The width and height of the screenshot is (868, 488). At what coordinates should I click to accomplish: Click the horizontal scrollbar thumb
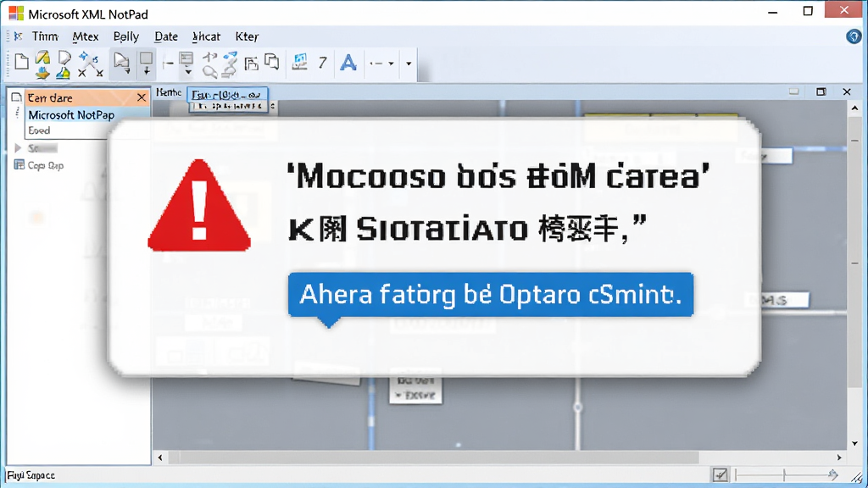tap(433, 457)
